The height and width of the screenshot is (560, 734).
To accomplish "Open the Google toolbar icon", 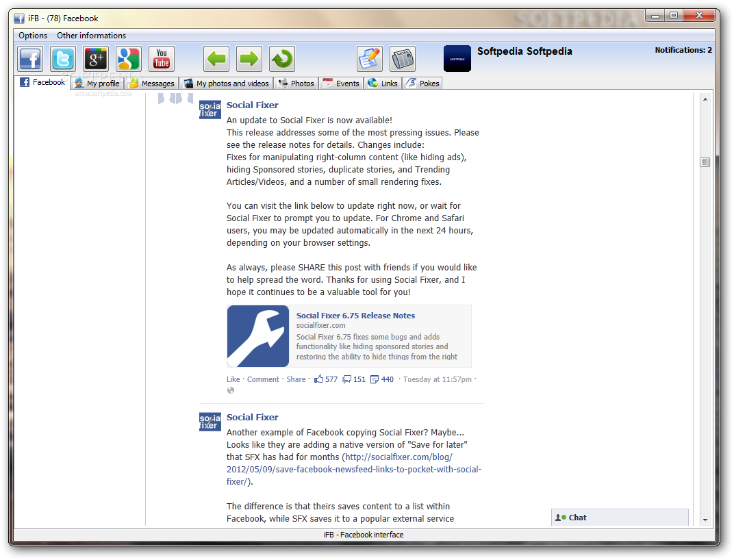I will tap(129, 59).
